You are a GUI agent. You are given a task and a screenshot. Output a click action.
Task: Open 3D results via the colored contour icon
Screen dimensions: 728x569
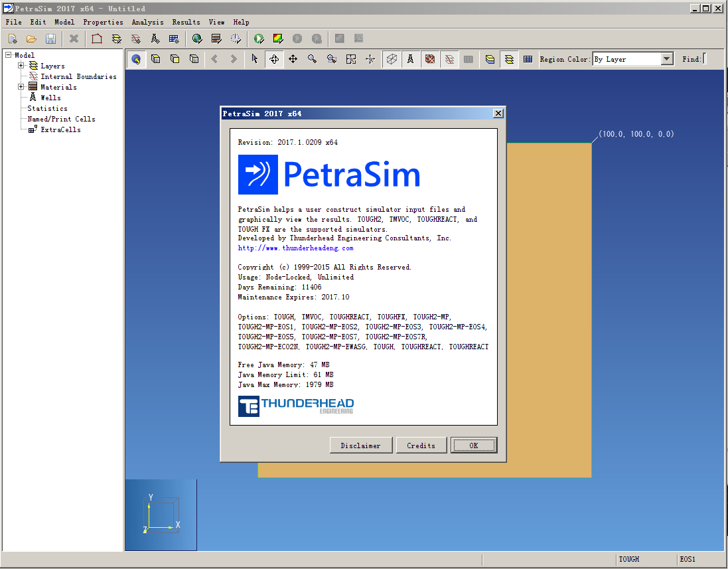[278, 39]
